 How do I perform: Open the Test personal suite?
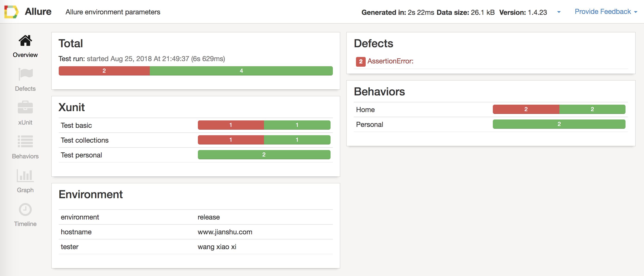(81, 155)
